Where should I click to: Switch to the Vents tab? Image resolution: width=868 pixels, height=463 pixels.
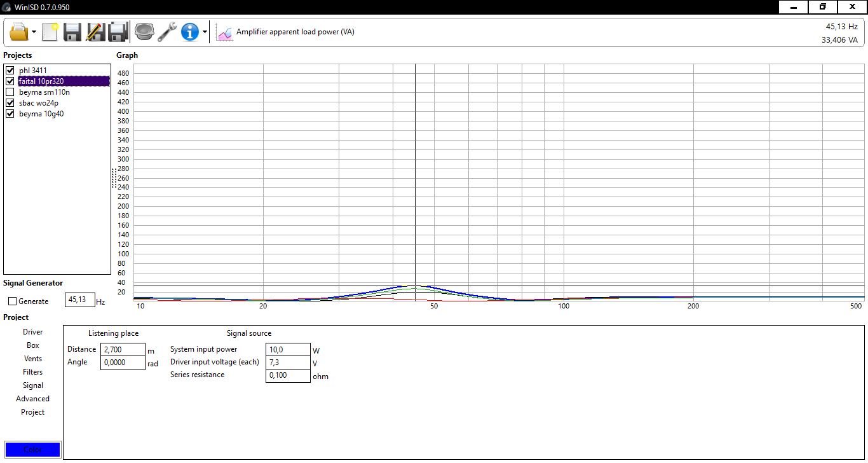pyautogui.click(x=33, y=359)
